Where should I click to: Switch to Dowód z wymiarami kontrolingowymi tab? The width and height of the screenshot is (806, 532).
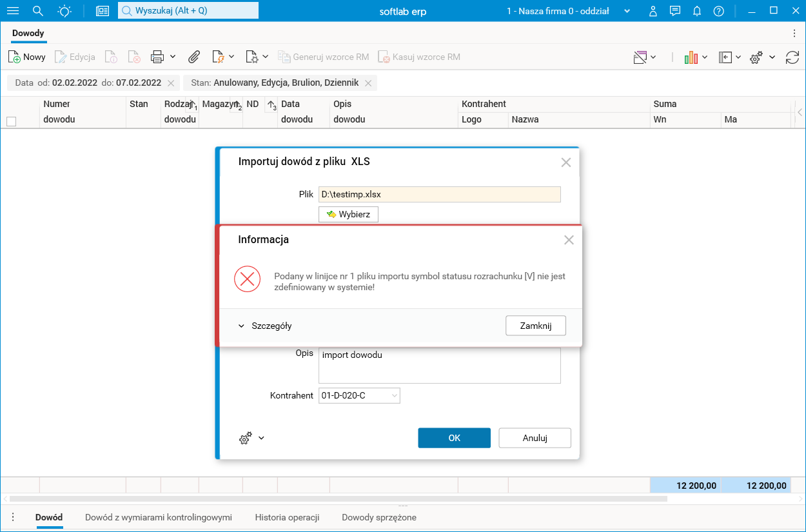[159, 517]
